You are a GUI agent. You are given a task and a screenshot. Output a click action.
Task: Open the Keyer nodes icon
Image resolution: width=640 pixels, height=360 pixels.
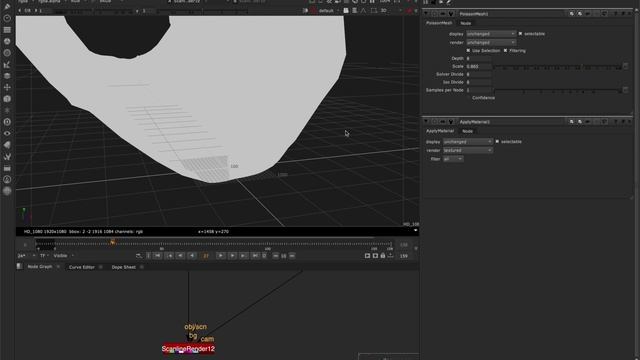tap(7, 64)
